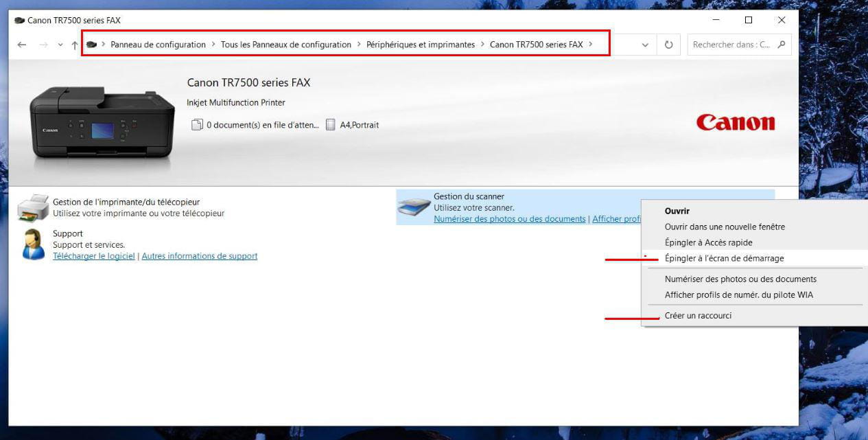The height and width of the screenshot is (440, 868).
Task: Select Gestion du scanner heading
Action: (x=469, y=196)
